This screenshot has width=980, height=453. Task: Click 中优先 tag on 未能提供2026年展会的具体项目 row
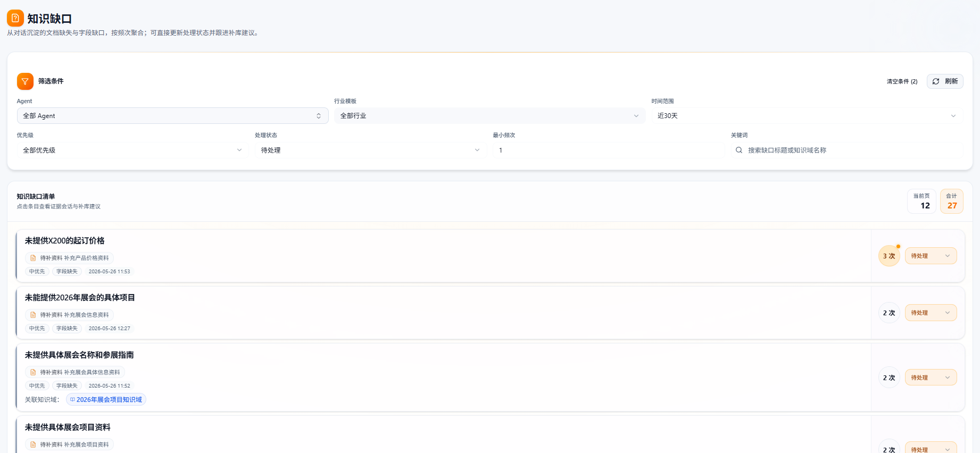[37, 328]
